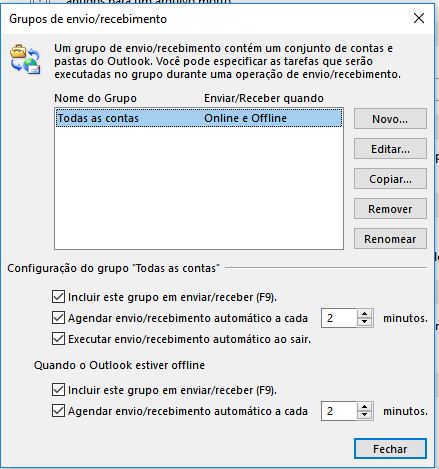This screenshot has width=439, height=469.
Task: Click the Novo... button
Action: [390, 119]
